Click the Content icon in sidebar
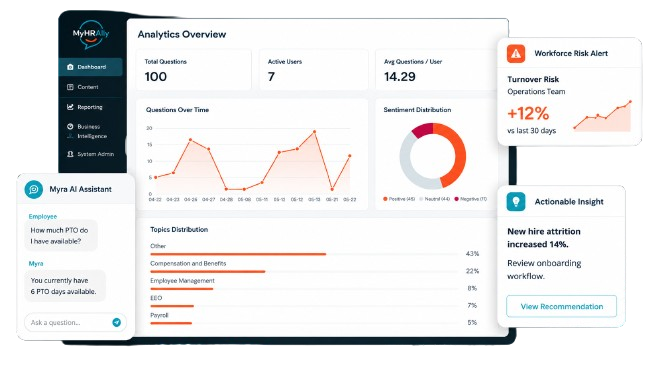 [70, 87]
